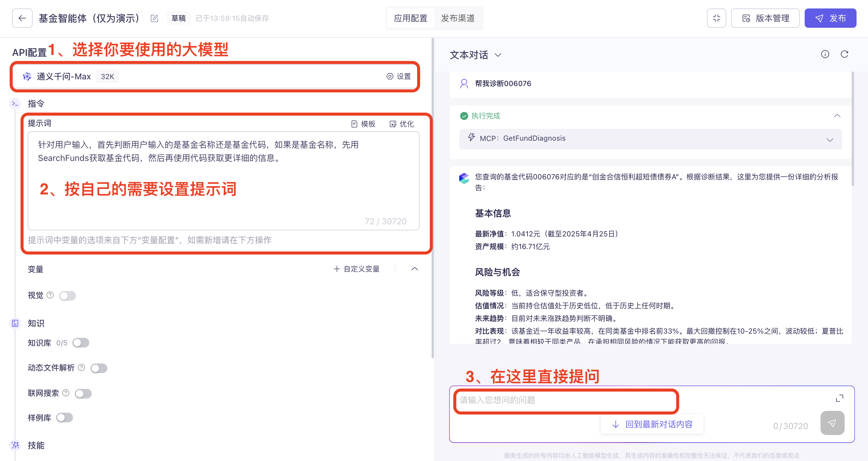Viewport: 868px width, 461px height.
Task: Switch to the 发布渠道 tab
Action: (x=458, y=18)
